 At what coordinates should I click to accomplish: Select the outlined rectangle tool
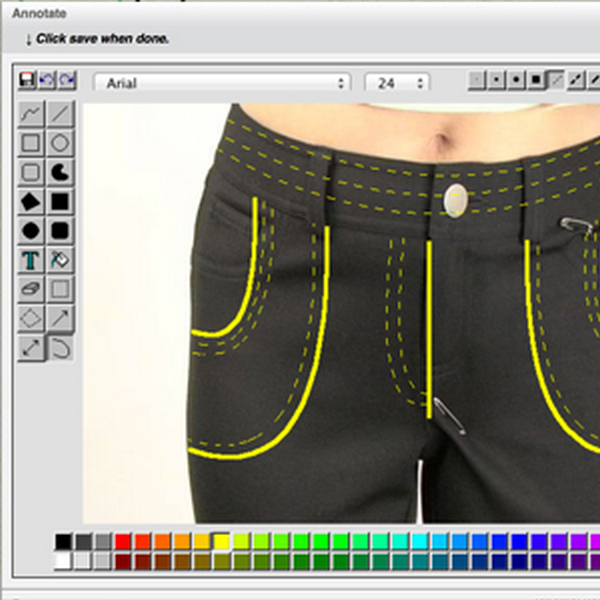pos(31,143)
